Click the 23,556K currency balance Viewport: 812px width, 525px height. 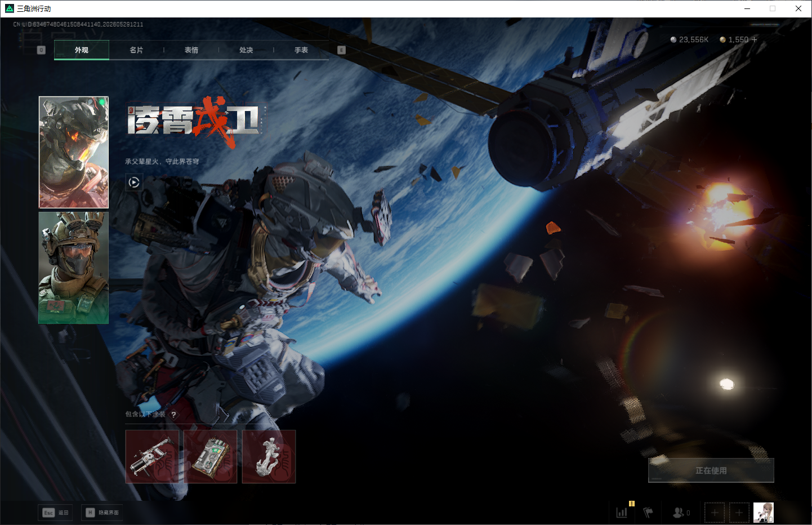pos(690,39)
